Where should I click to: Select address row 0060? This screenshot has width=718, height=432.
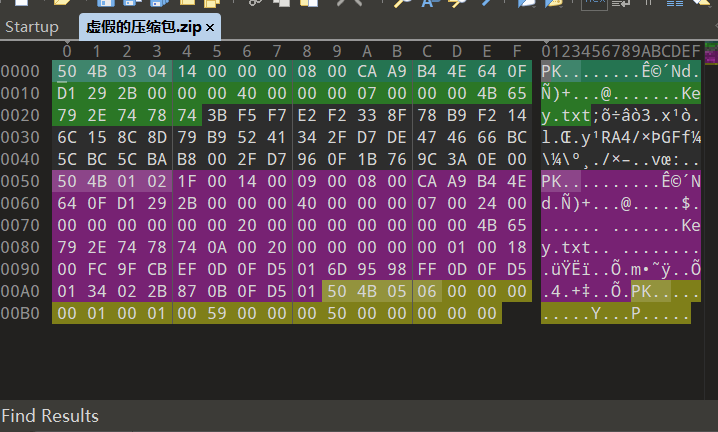click(20, 203)
